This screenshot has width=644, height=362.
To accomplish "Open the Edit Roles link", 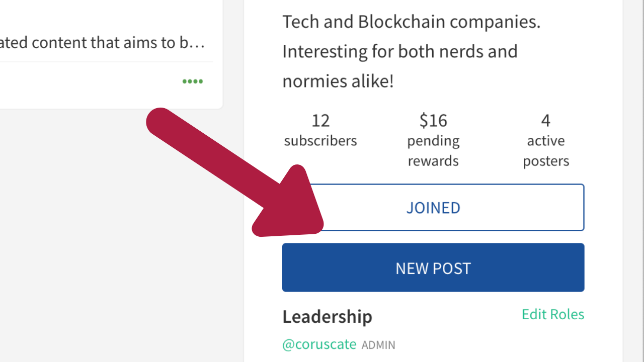I will pos(552,314).
